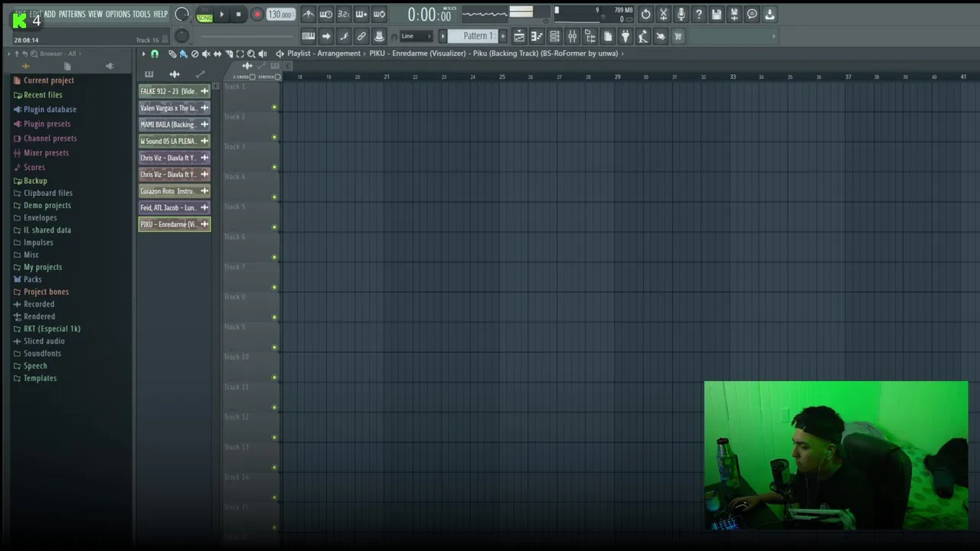This screenshot has height=551, width=980.
Task: Click the render export download icon
Action: 769,14
